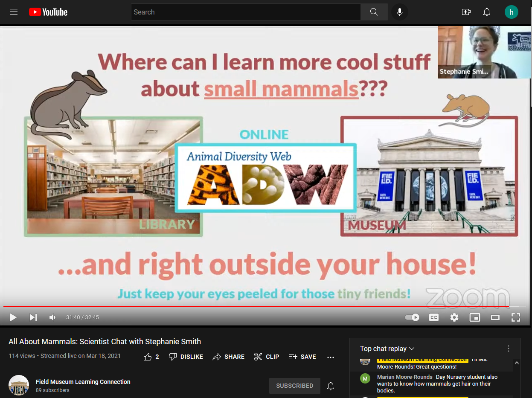Click the DISLIKE button

tap(186, 357)
